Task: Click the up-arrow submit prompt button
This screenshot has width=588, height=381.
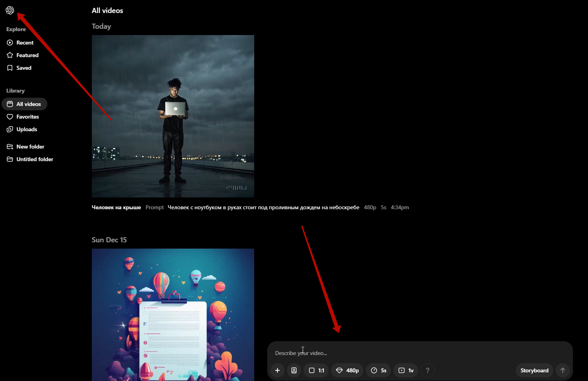Action: pos(563,370)
